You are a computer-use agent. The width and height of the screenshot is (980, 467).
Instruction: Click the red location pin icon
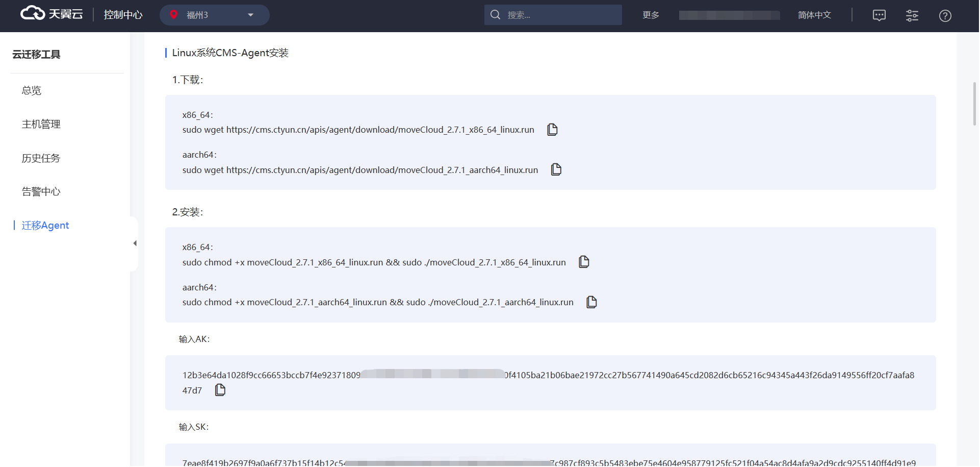[174, 15]
